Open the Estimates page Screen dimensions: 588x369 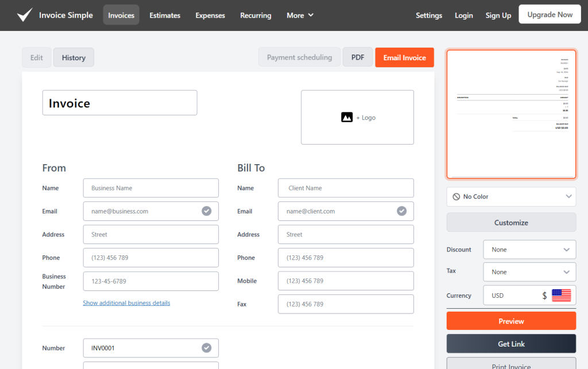165,15
